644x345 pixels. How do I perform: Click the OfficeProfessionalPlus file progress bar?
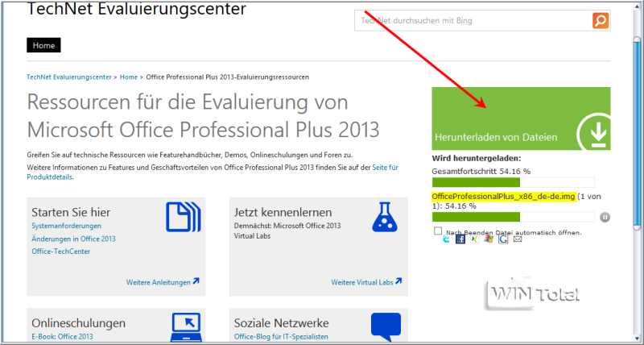coord(513,217)
